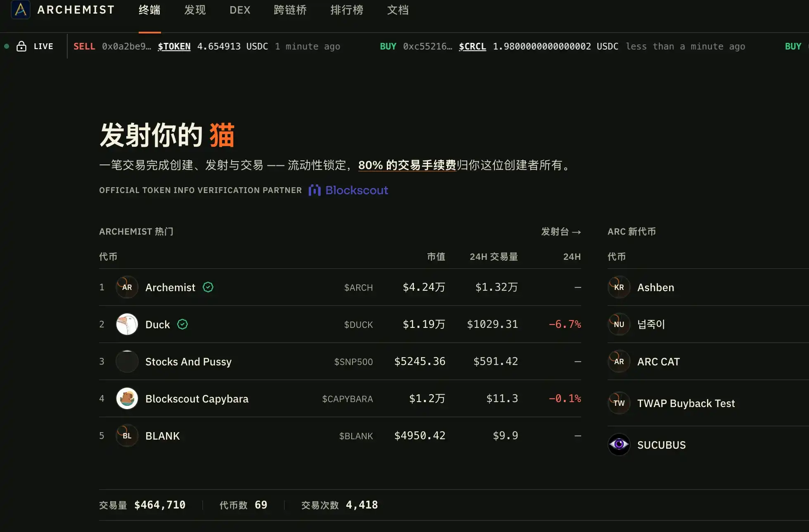The width and height of the screenshot is (809, 532).
Task: Click the 80% 的交易手续费 link
Action: 407,165
